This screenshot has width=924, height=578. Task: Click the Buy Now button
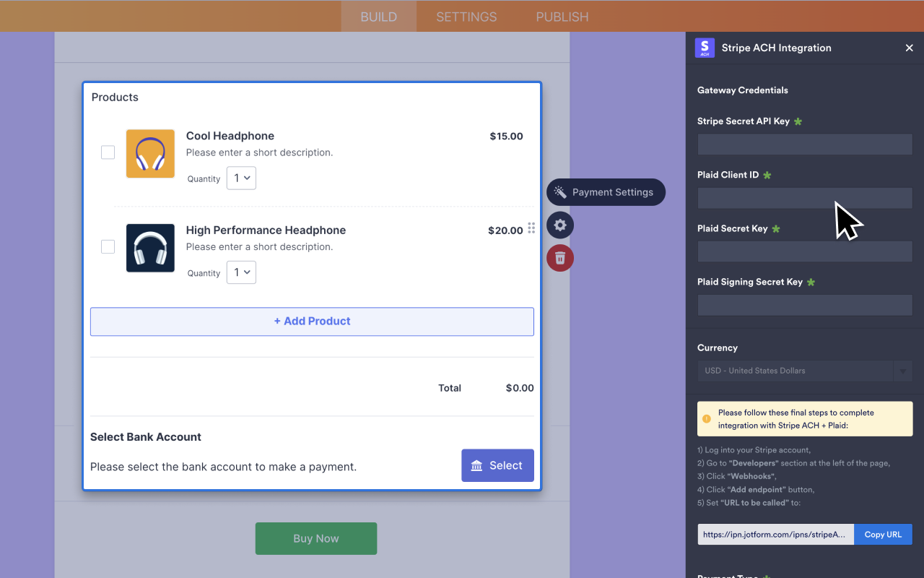[315, 538]
